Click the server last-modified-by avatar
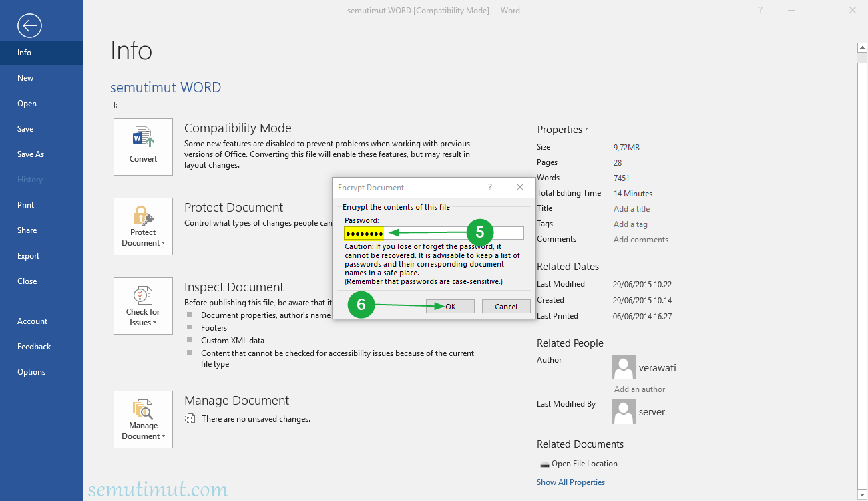Screen dimensions: 868x501 (x=624, y=411)
